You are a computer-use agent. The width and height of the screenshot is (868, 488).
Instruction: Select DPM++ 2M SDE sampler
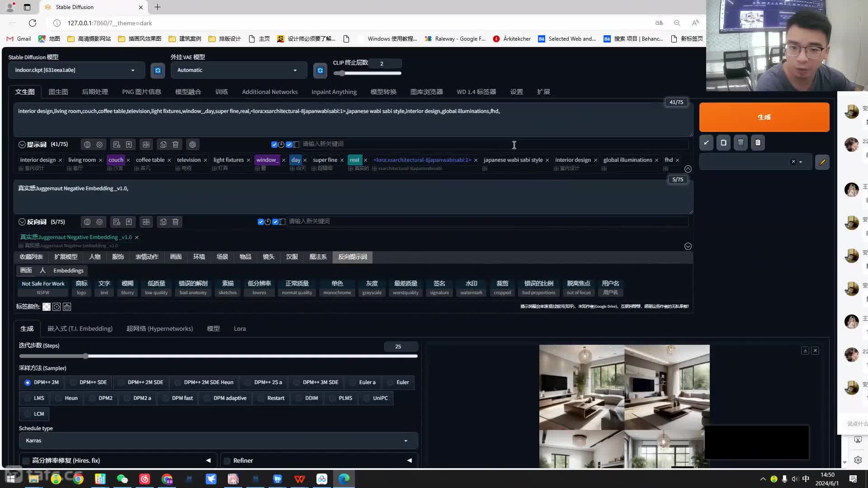click(141, 382)
